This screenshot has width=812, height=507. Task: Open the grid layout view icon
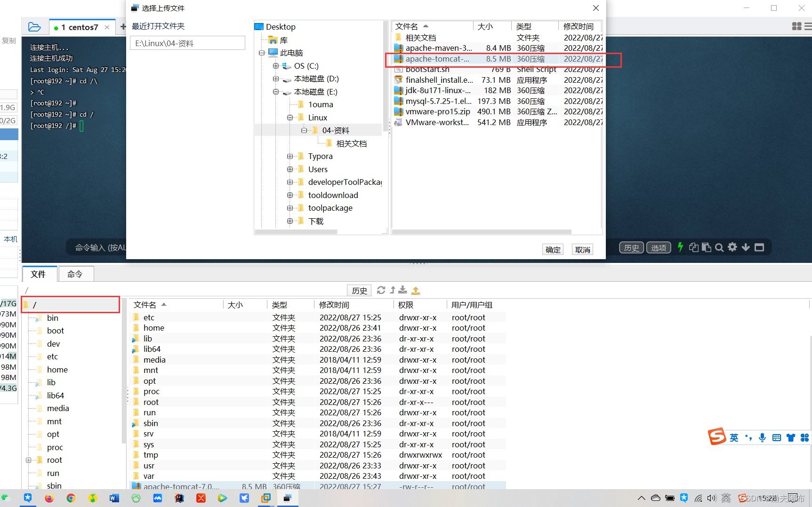coord(796,26)
